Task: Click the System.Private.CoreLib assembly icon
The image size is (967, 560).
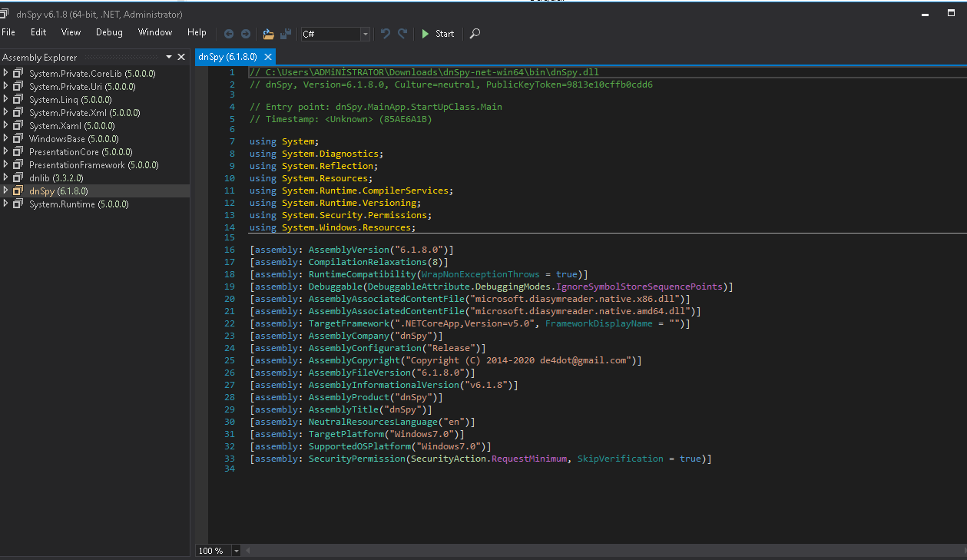Action: pos(18,73)
